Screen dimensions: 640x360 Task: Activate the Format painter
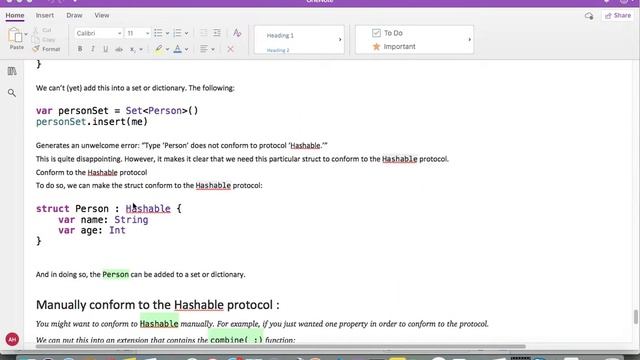(x=46, y=49)
